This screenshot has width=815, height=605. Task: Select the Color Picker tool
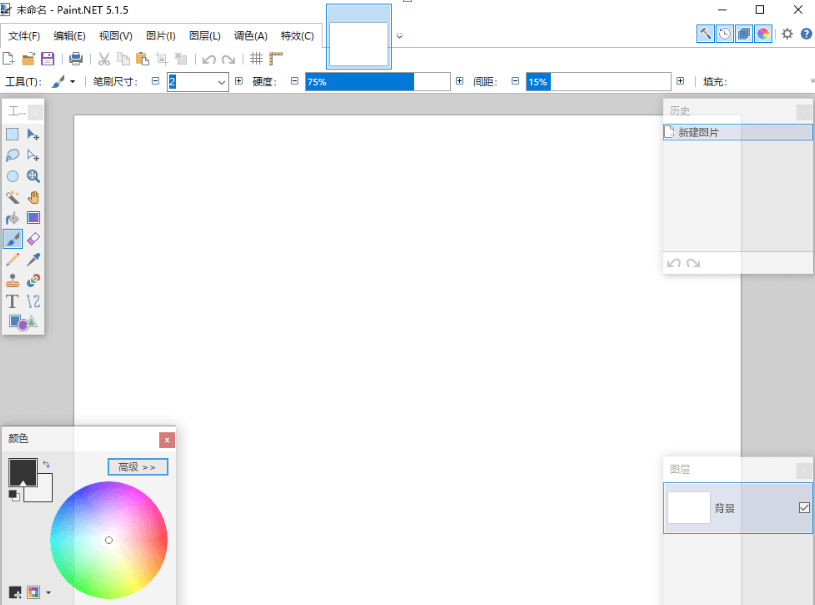[x=33, y=260]
